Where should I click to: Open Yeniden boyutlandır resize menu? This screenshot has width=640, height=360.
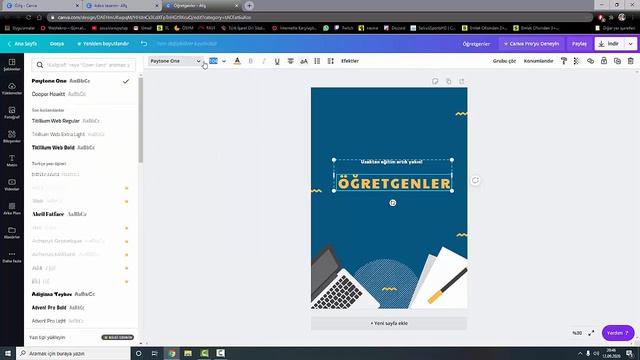click(103, 44)
